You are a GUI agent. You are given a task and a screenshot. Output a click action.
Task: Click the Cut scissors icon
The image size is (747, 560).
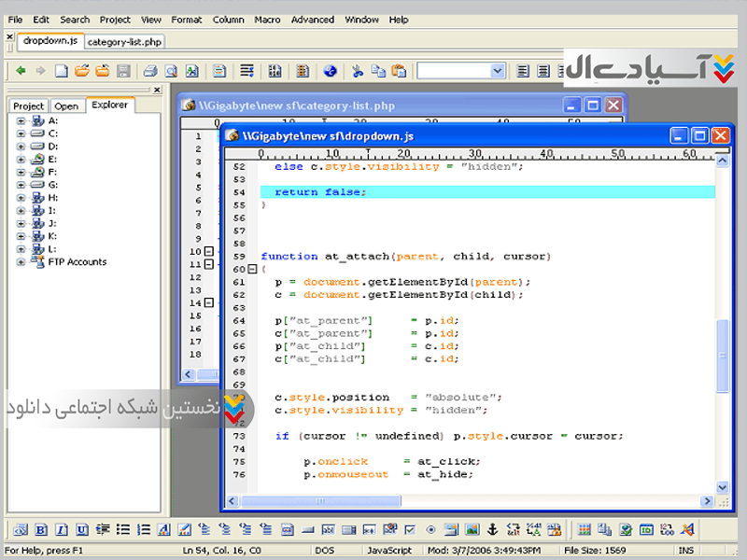pyautogui.click(x=357, y=71)
